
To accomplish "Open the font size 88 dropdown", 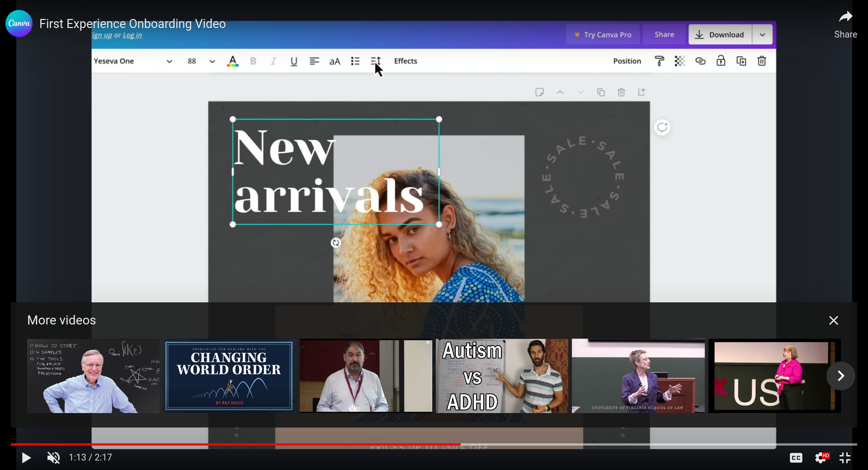I will [x=212, y=61].
